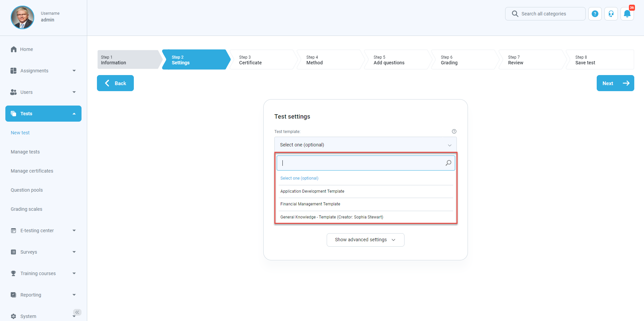This screenshot has height=321, width=644.
Task: Open Manage certificates link in sidebar
Action: (x=32, y=171)
